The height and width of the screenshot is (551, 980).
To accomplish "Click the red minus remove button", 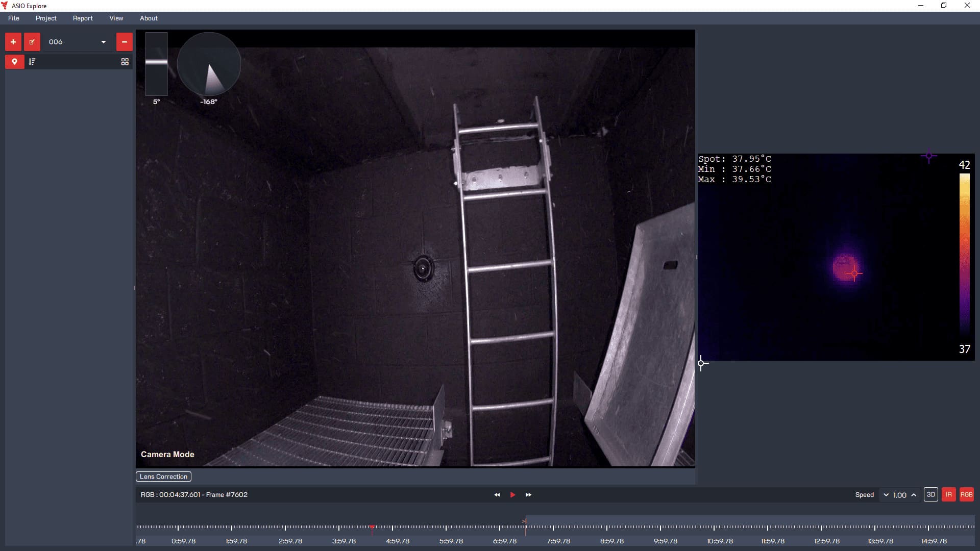I will pyautogui.click(x=124, y=42).
